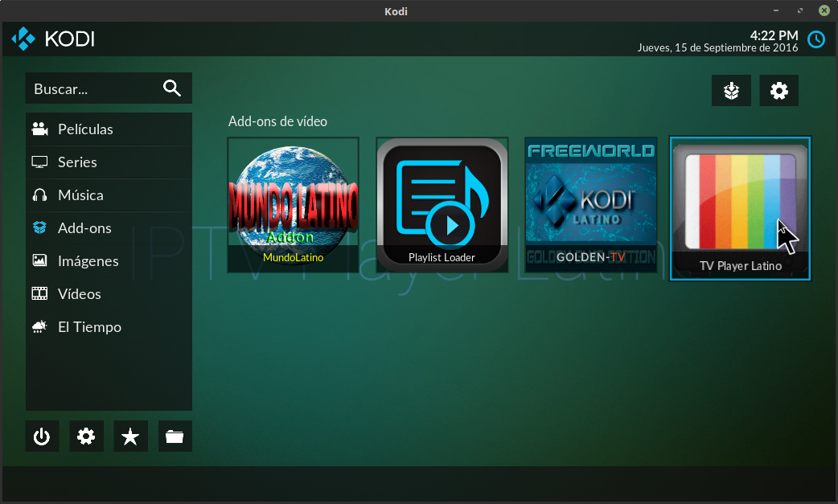Open file manager folder button
This screenshot has width=838, height=504.
tap(175, 436)
